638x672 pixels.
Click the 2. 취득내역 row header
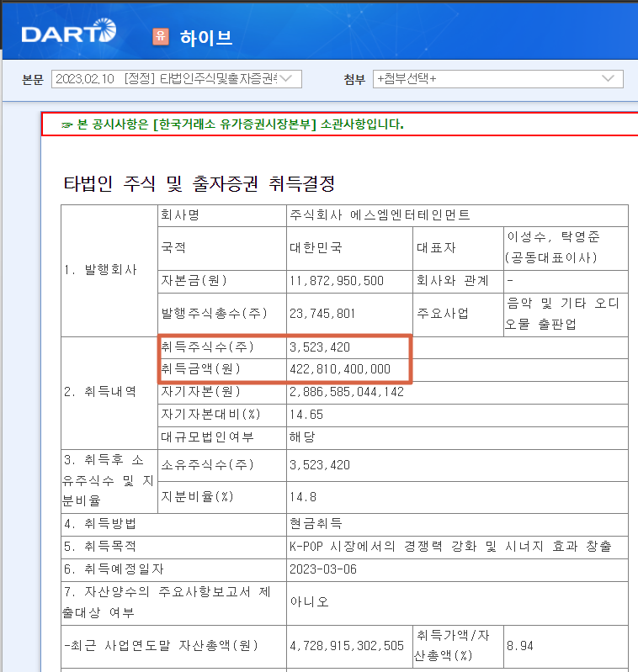tap(109, 393)
